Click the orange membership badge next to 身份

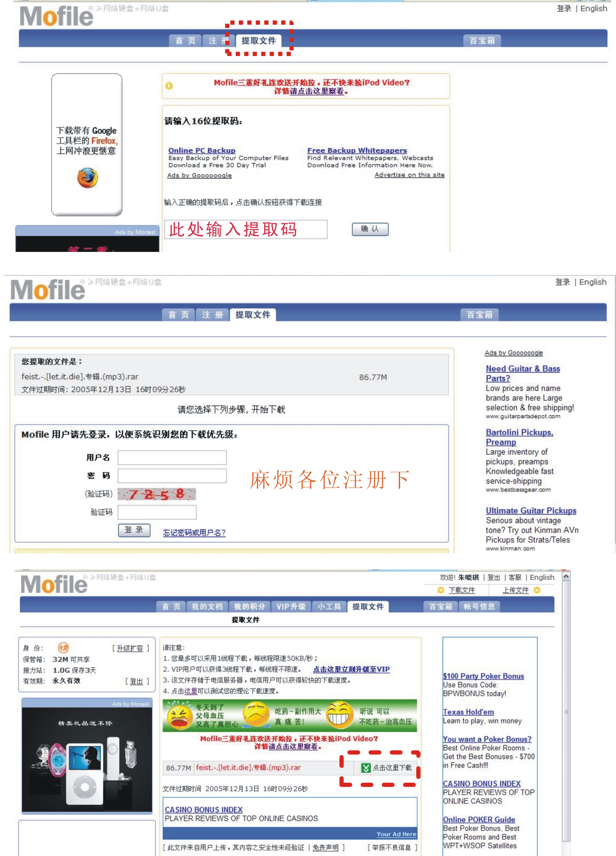pyautogui.click(x=63, y=648)
